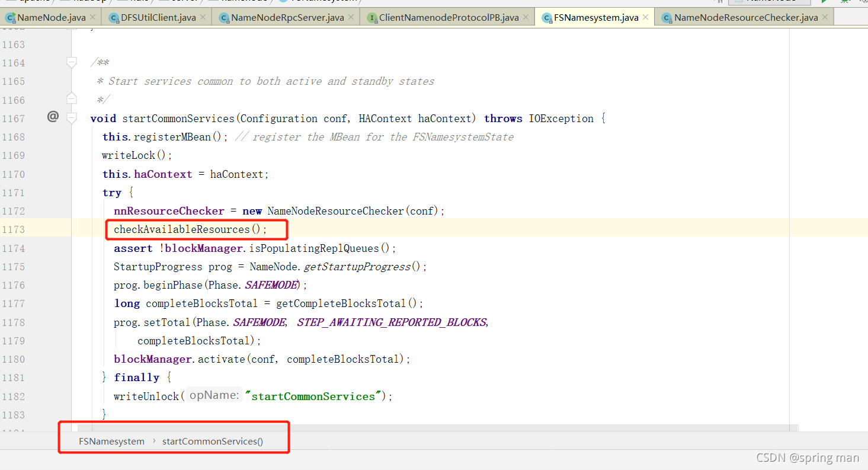
Task: Click the checkAvailableResources() call on line 1173
Action: coord(191,229)
